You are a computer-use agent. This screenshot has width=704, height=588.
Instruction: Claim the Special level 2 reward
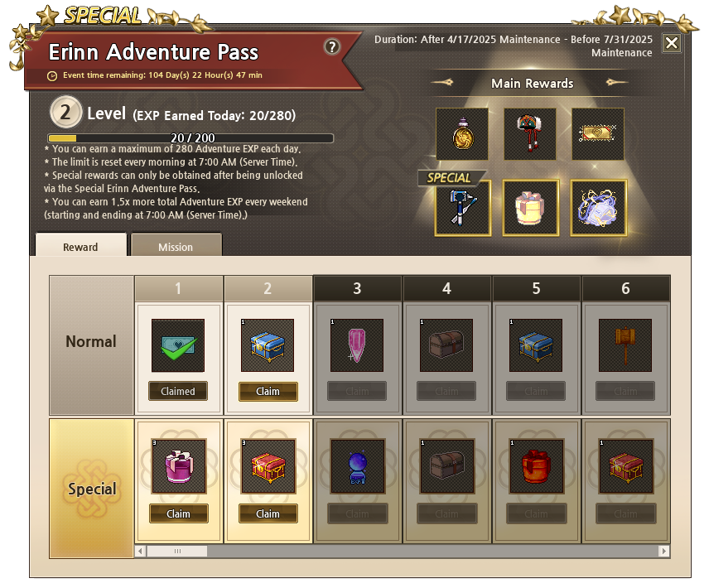coord(268,513)
